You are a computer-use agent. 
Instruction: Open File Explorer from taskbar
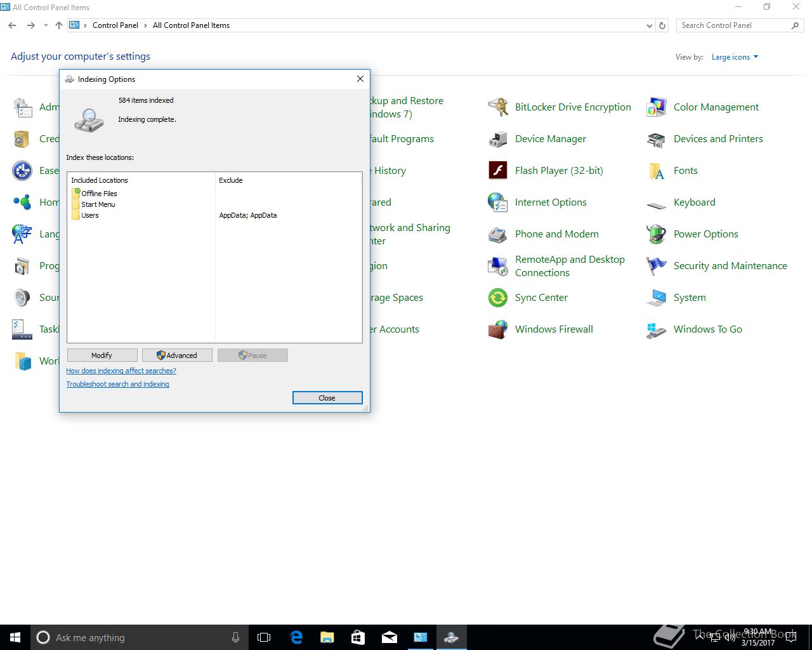[x=327, y=637]
